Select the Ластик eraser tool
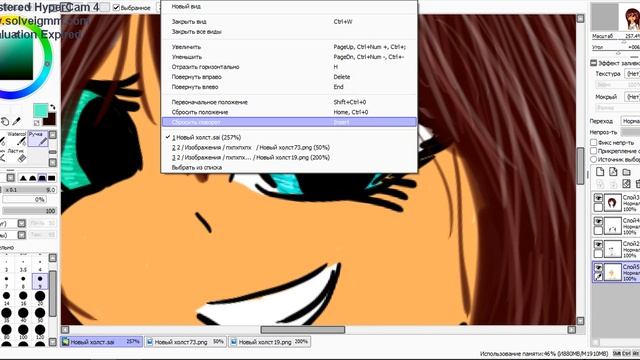This screenshot has height=360, width=640. pyautogui.click(x=17, y=156)
